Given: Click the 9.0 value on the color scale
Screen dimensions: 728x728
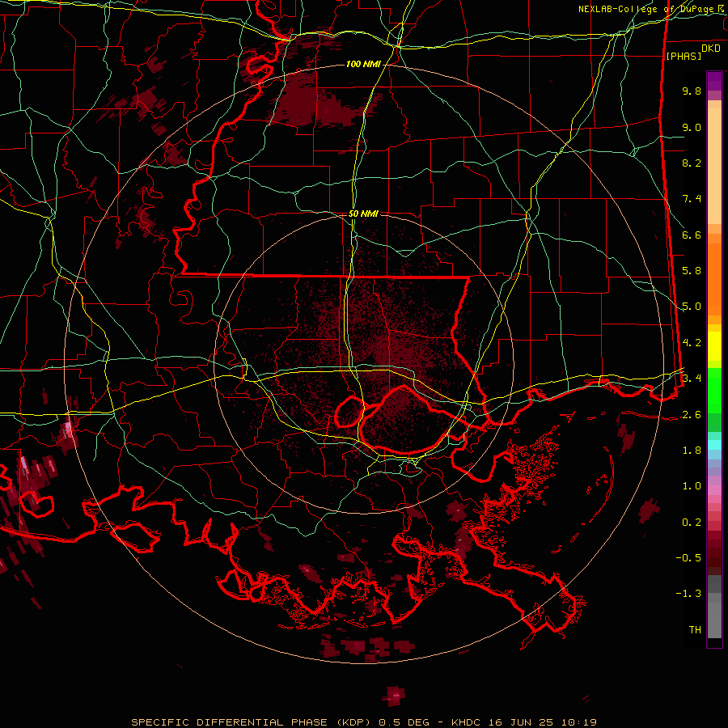Looking at the screenshot, I should (x=692, y=127).
